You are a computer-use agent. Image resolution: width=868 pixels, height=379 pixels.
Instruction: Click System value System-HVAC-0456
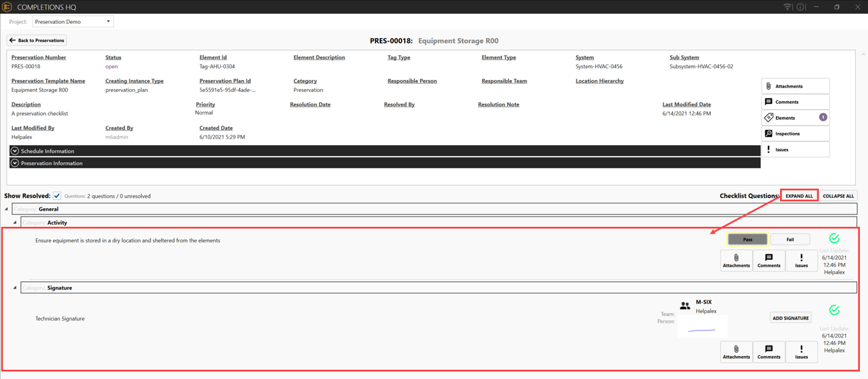599,67
